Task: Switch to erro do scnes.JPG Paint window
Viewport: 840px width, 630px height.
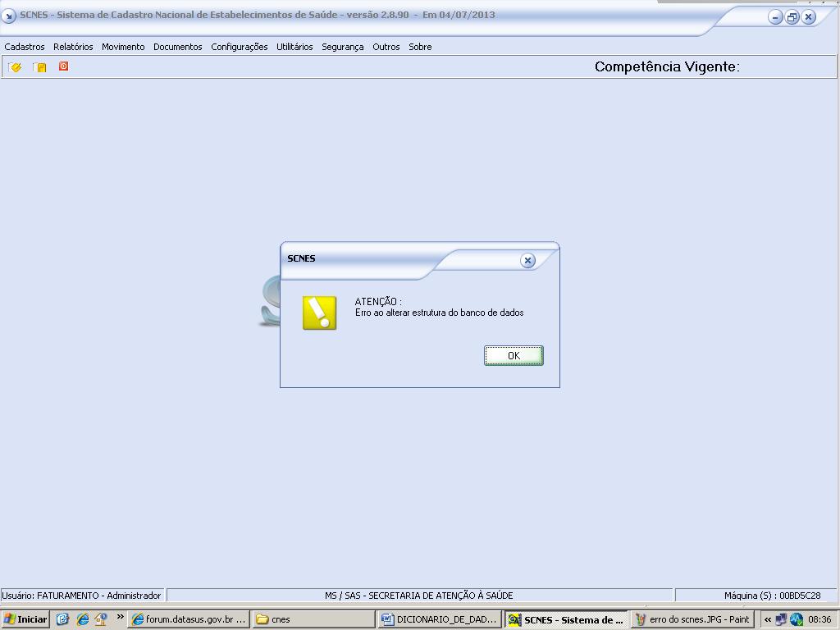Action: 692,619
